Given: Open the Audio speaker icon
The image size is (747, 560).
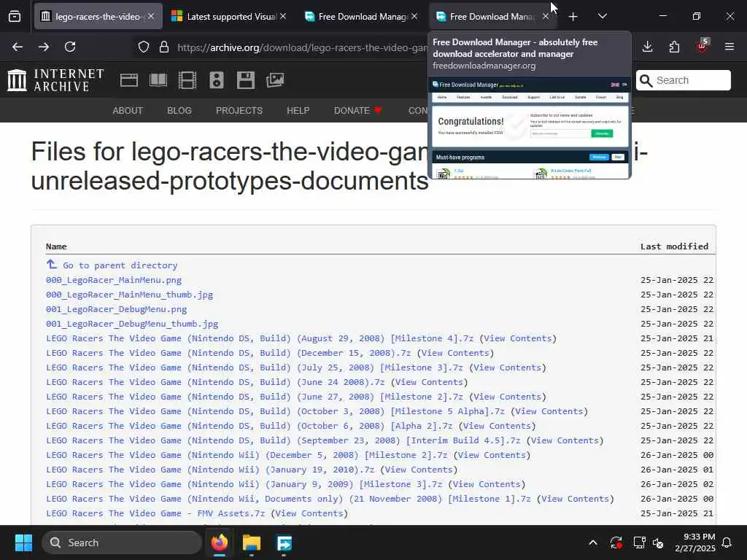Looking at the screenshot, I should (216, 80).
